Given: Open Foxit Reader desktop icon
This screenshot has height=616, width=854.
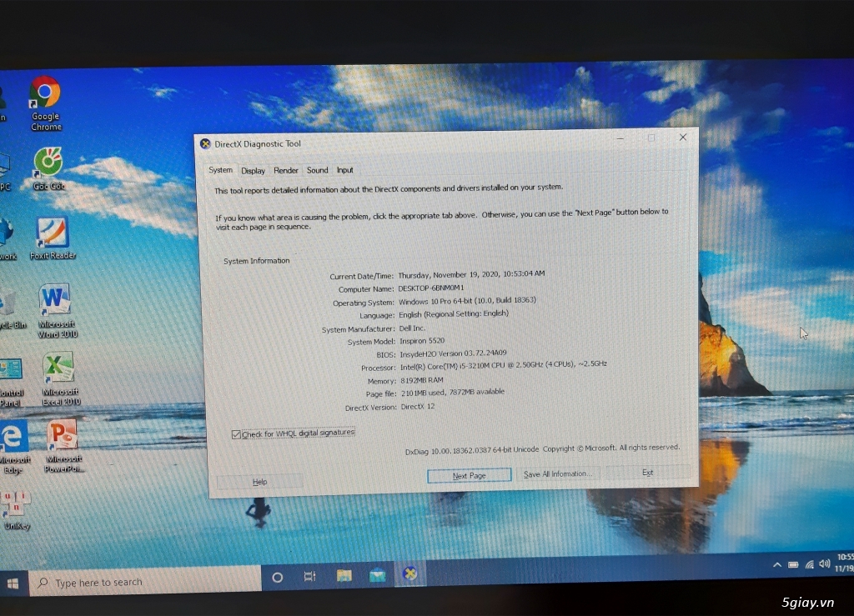Looking at the screenshot, I should tap(53, 238).
